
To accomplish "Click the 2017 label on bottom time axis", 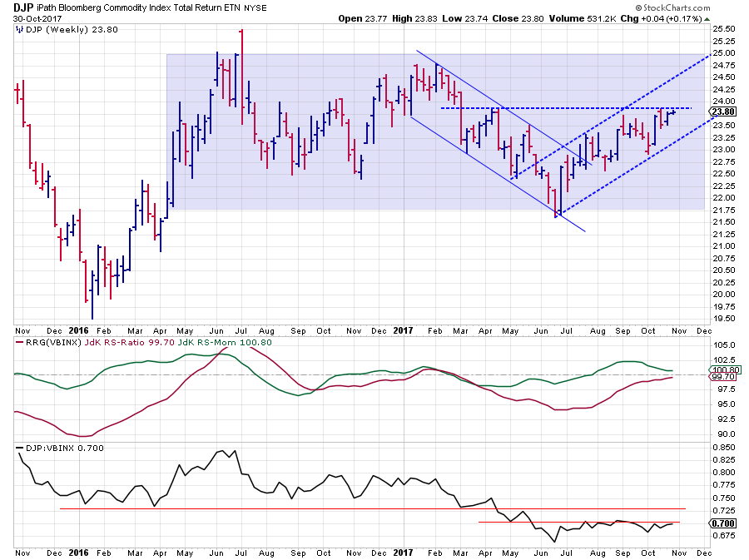I will coord(403,553).
